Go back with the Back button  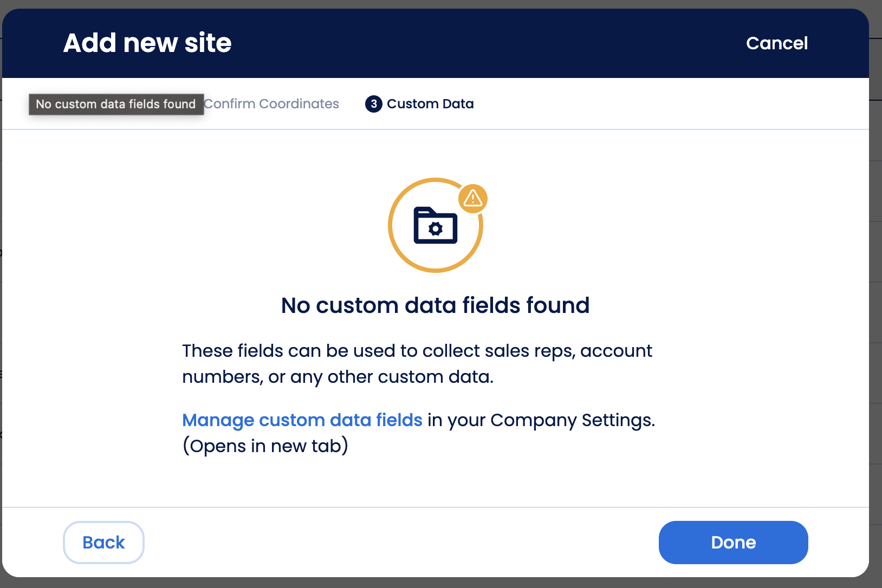tap(103, 543)
